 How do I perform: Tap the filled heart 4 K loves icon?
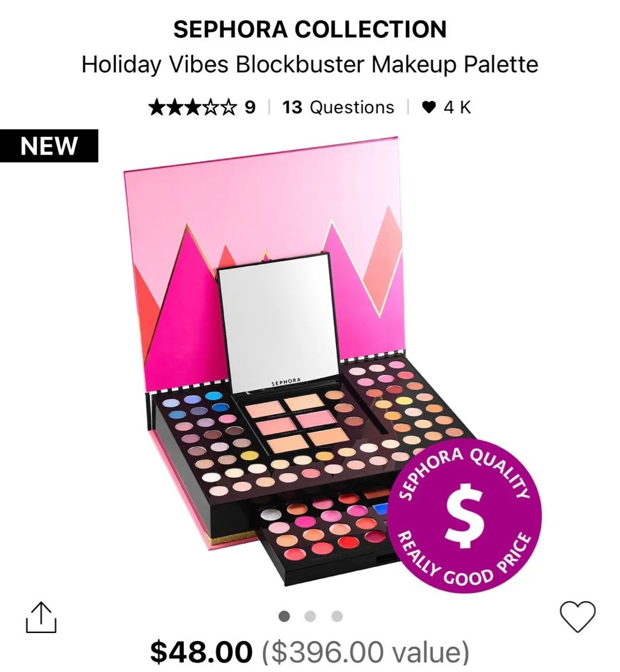(x=429, y=107)
